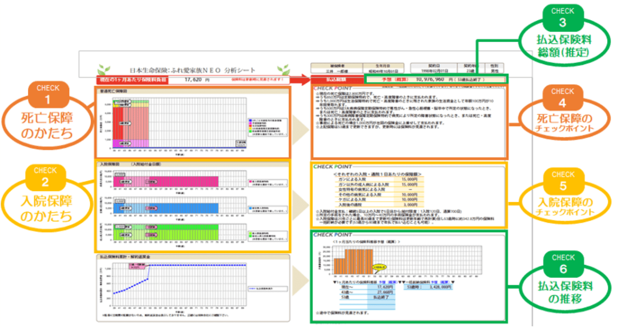Click the monthly premium value "17,620 円"
Viewport: 644px width, 329px height.
click(x=197, y=80)
